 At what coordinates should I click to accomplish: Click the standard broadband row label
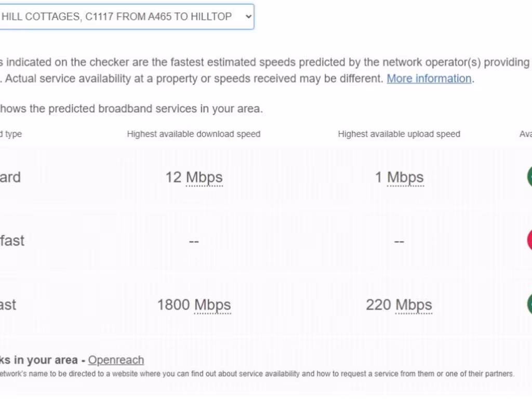(x=10, y=178)
